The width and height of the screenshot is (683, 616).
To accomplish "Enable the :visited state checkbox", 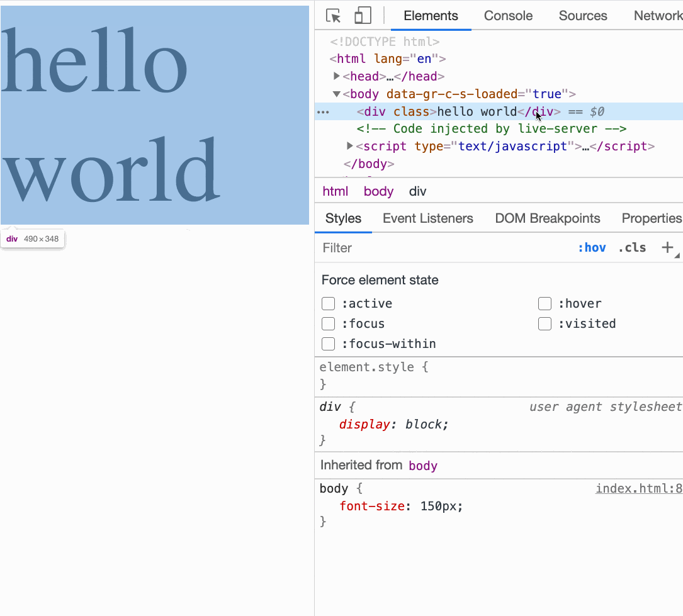I will coord(545,324).
